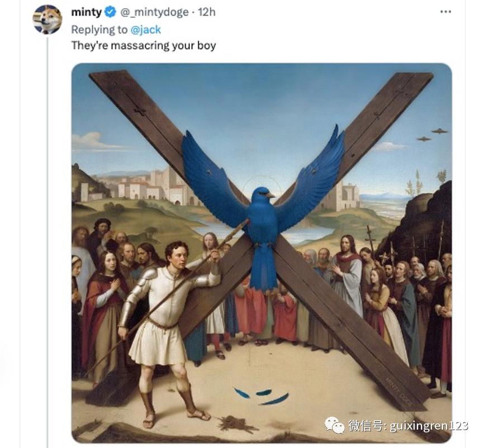Click the flying saucers in the sky
Viewport: 484px width, 448px height.
(431, 134)
